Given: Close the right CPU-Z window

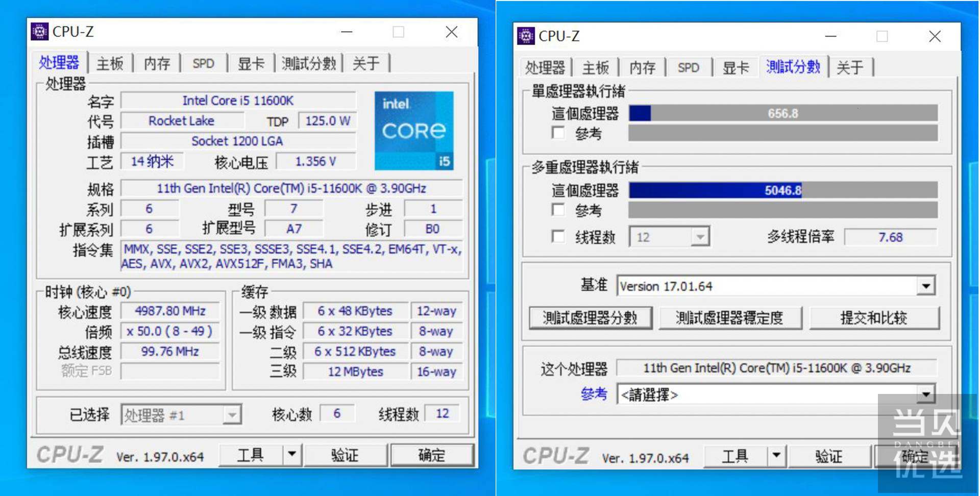Looking at the screenshot, I should 935,36.
